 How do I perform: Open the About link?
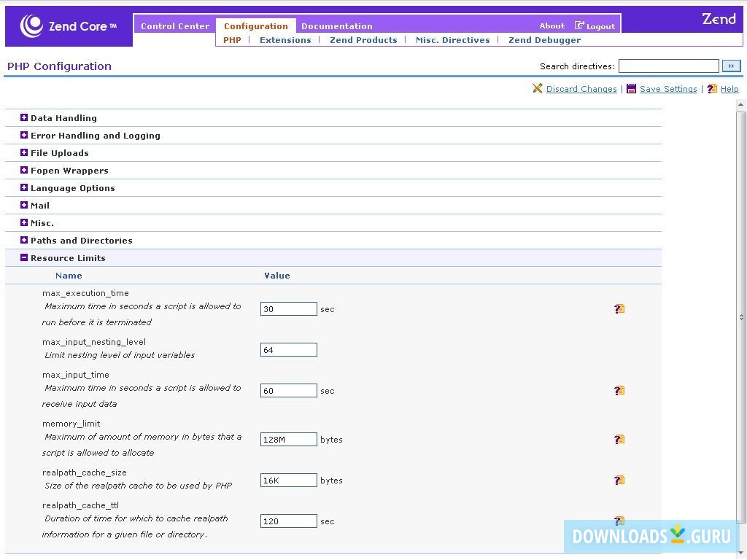point(551,26)
